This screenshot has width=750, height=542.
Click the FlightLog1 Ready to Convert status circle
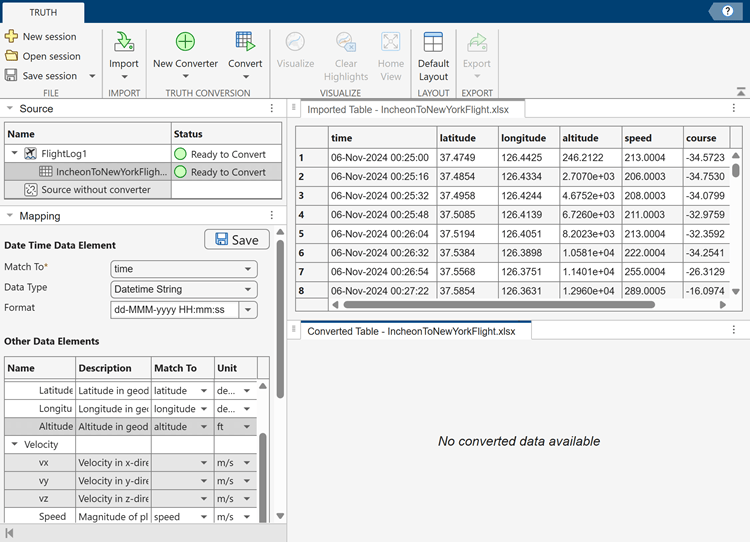point(180,154)
